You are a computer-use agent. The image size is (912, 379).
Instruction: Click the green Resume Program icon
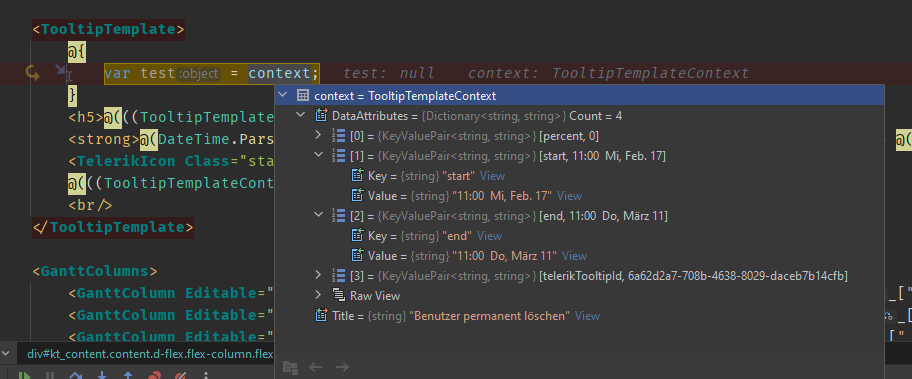pos(24,375)
